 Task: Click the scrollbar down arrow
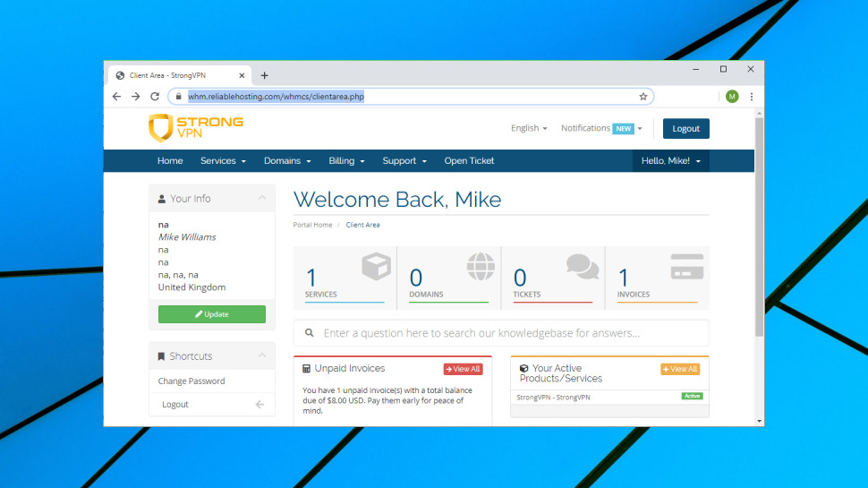tap(759, 421)
